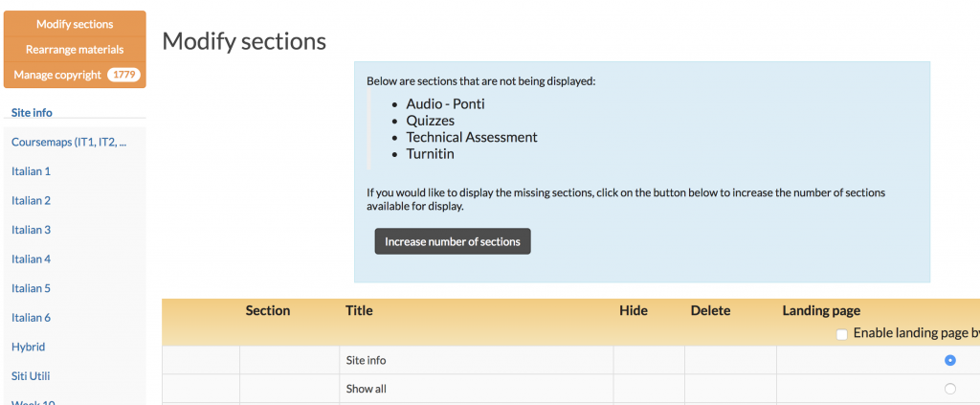Click Technical Assessment list item
Screen dimensions: 980x405
(472, 137)
